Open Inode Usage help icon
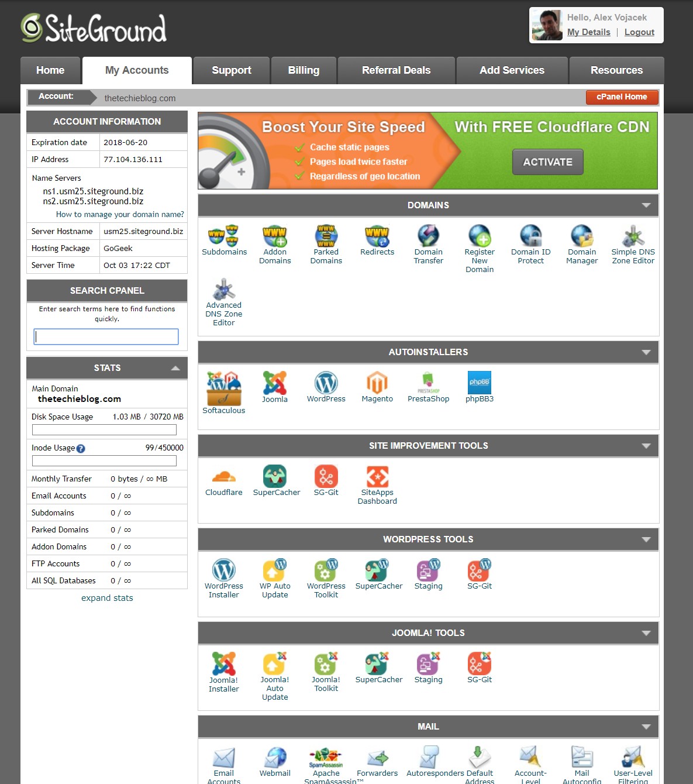Image resolution: width=693 pixels, height=784 pixels. pyautogui.click(x=81, y=449)
